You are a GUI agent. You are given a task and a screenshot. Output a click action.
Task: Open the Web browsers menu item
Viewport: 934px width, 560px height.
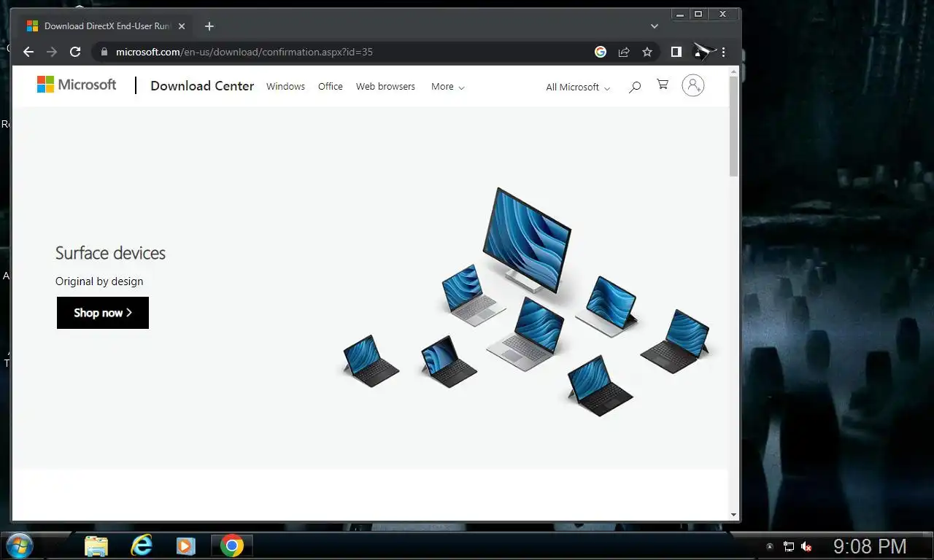coord(385,86)
